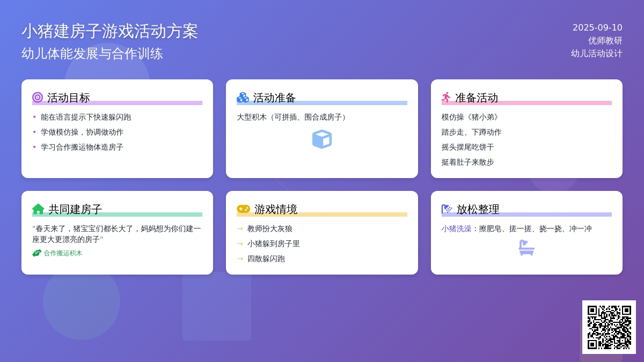Click the 大型积木 description text
The width and height of the screenshot is (644, 362).
[x=293, y=117]
